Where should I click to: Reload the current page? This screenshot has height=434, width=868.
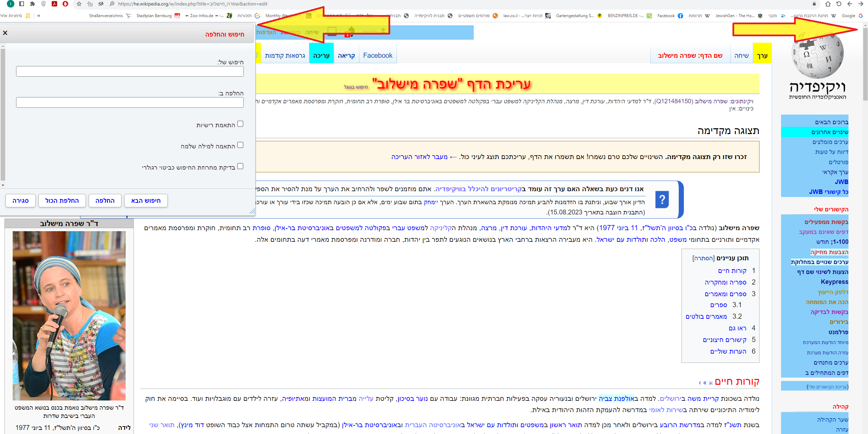(839, 4)
